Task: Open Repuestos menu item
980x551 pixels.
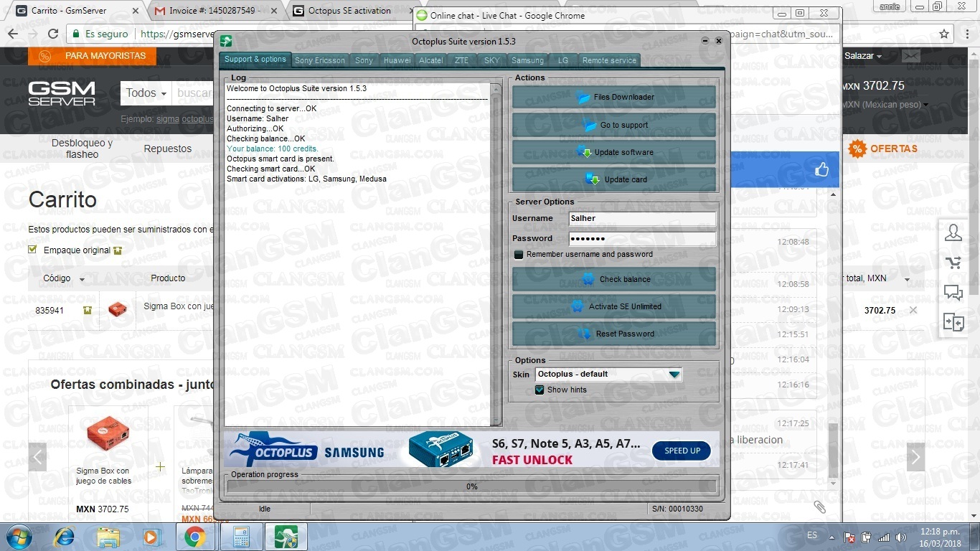Action: point(168,149)
